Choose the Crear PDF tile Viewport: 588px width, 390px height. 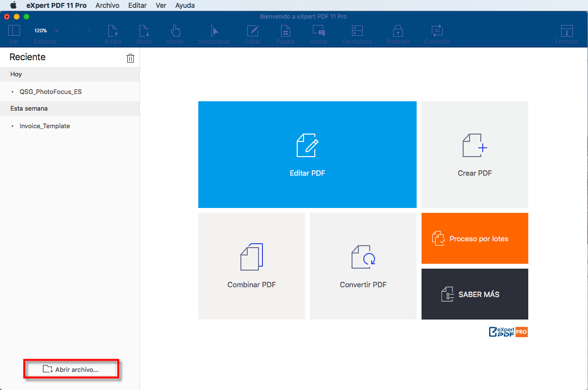pyautogui.click(x=475, y=155)
